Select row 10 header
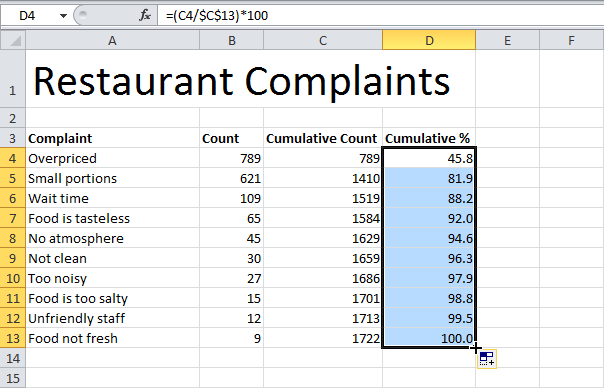604x388 pixels. pos(13,278)
